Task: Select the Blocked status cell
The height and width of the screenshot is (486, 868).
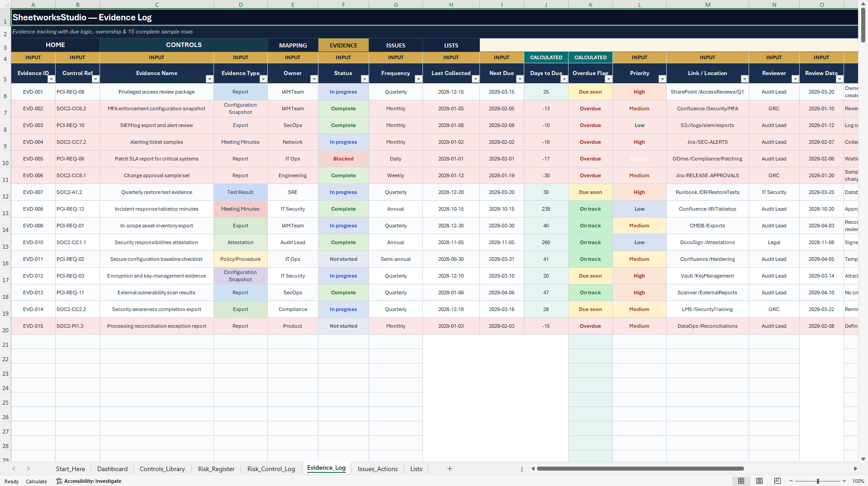Action: (x=343, y=159)
